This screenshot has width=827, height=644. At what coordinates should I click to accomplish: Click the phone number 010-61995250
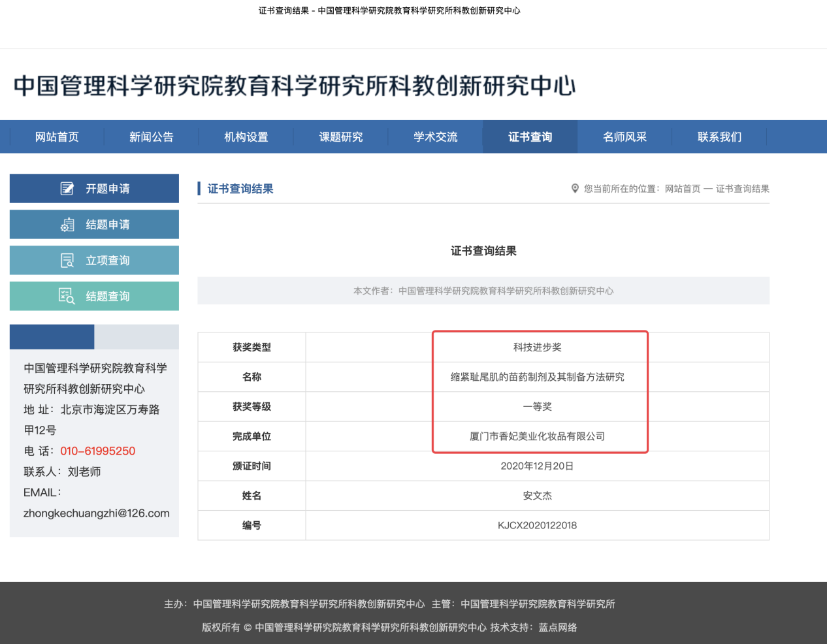point(98,451)
